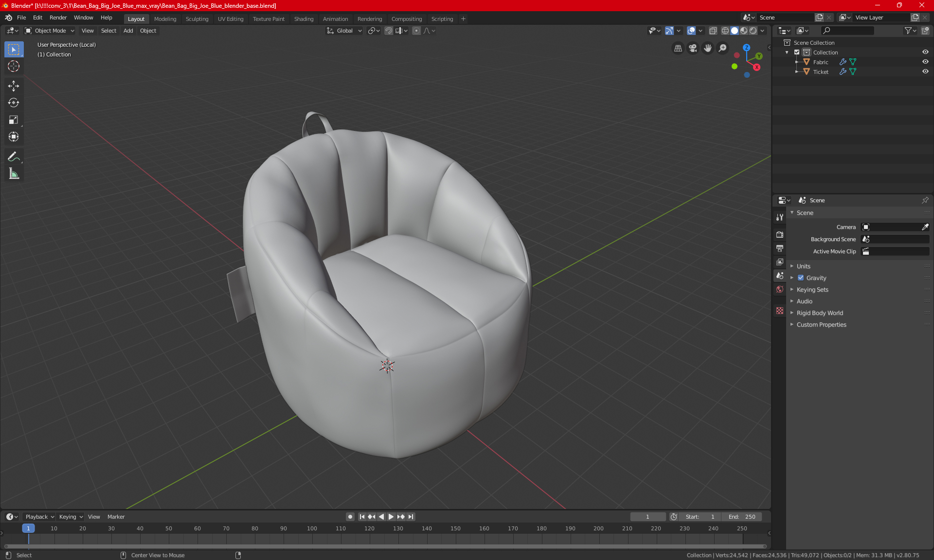Image resolution: width=934 pixels, height=560 pixels.
Task: Expand the Units panel
Action: pos(803,266)
